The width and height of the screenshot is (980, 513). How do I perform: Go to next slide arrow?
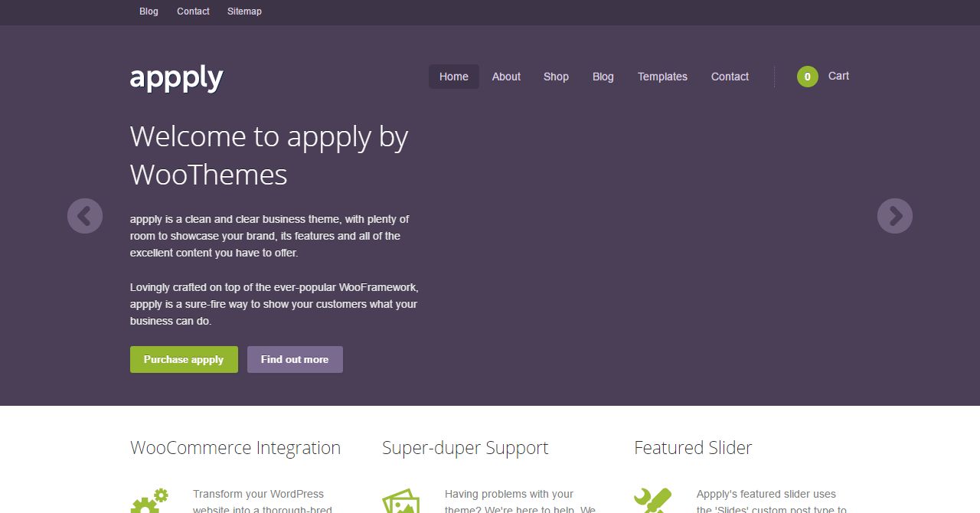895,216
